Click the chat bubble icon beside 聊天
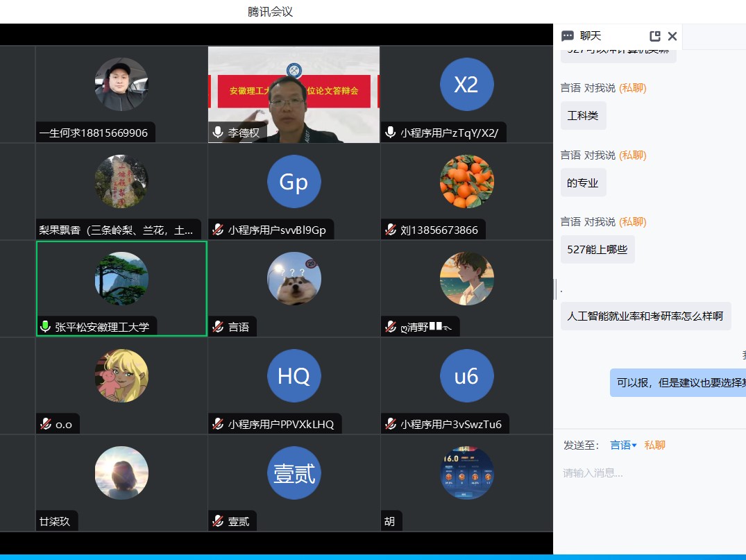This screenshot has height=560, width=746. [568, 36]
